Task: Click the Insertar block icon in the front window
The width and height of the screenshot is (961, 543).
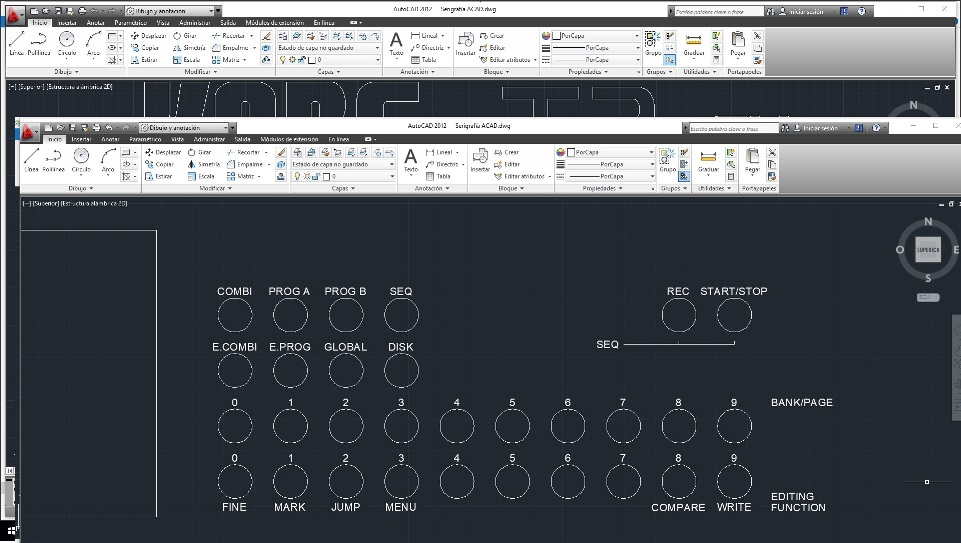Action: pos(480,160)
